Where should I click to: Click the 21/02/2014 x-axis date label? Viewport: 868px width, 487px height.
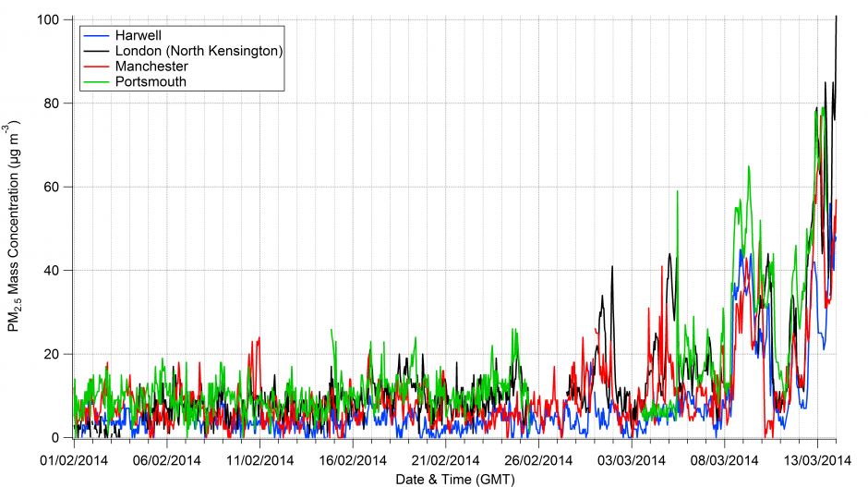click(x=446, y=461)
